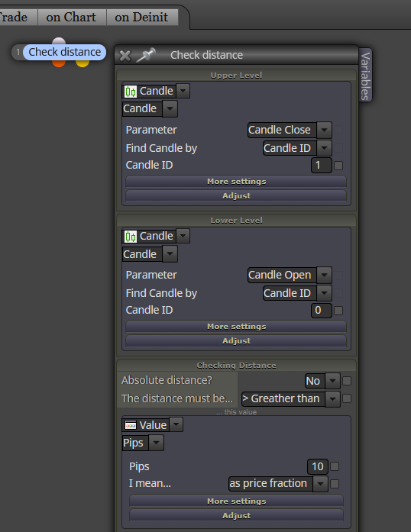Viewport: 411px width, 532px height.
Task: Tick checkbox beside Absolute distance
Action: click(x=347, y=381)
